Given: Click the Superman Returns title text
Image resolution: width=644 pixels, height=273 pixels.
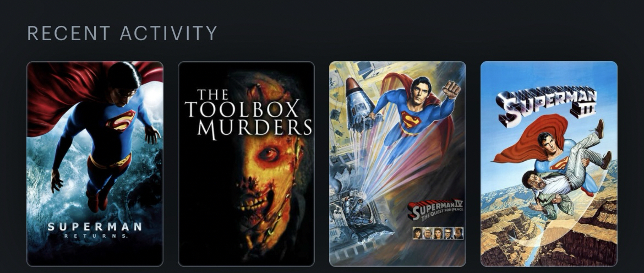Looking at the screenshot, I should [x=95, y=230].
